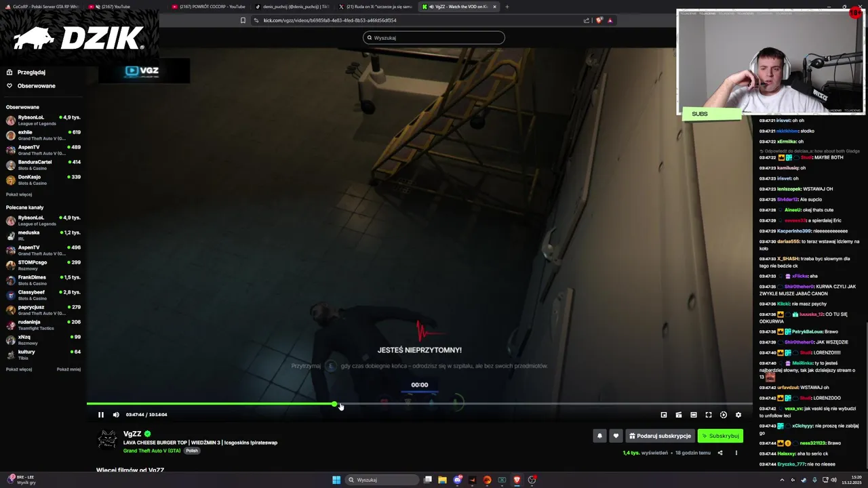Open exhile channel in sidebar

43,136
